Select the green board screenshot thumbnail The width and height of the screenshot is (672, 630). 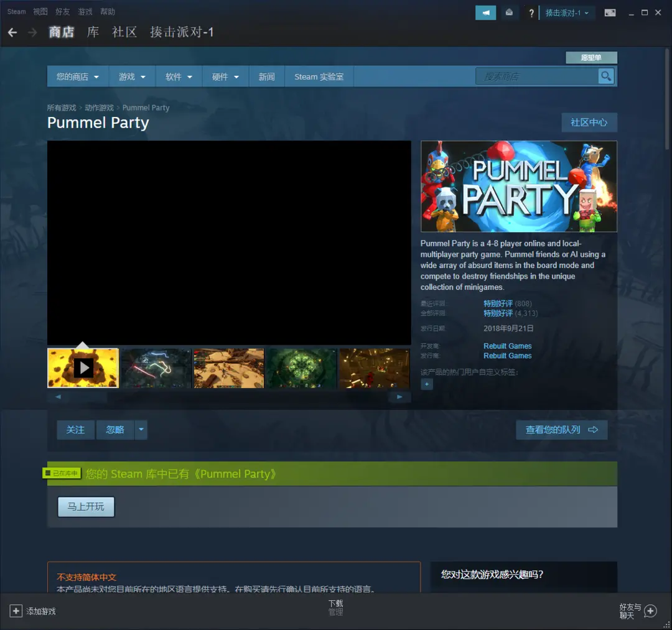pos(302,368)
